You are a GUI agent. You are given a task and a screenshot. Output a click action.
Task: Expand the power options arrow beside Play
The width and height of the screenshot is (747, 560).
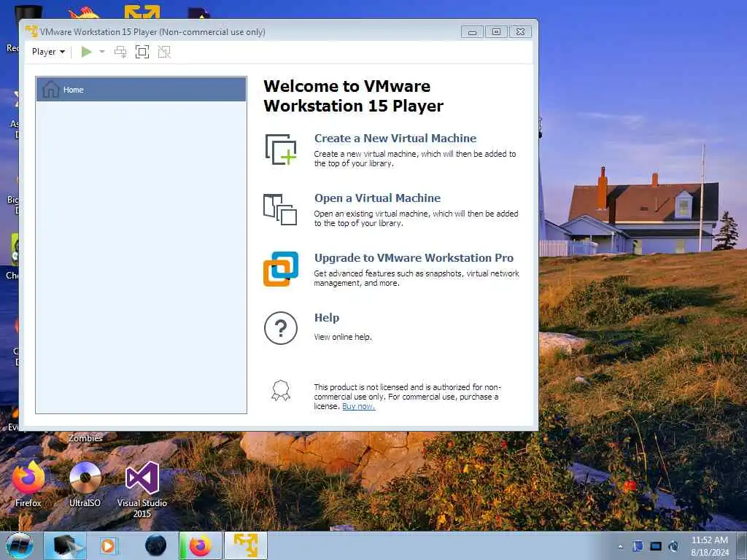click(x=102, y=52)
